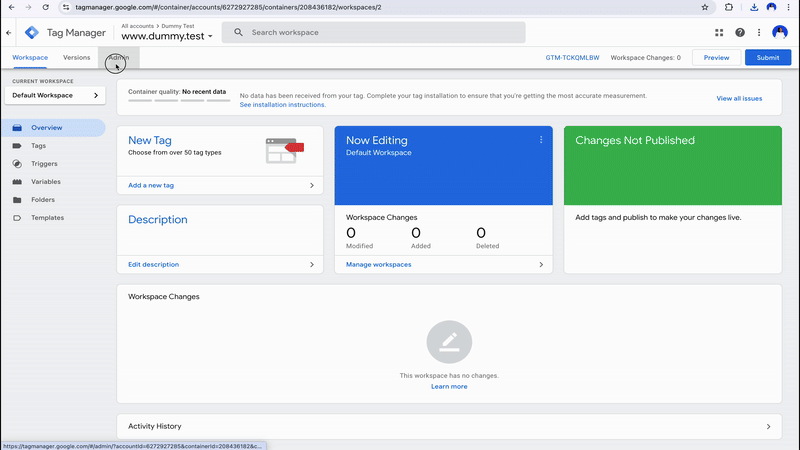Bookmark page with the star icon
This screenshot has height=450, width=800.
pyautogui.click(x=705, y=7)
